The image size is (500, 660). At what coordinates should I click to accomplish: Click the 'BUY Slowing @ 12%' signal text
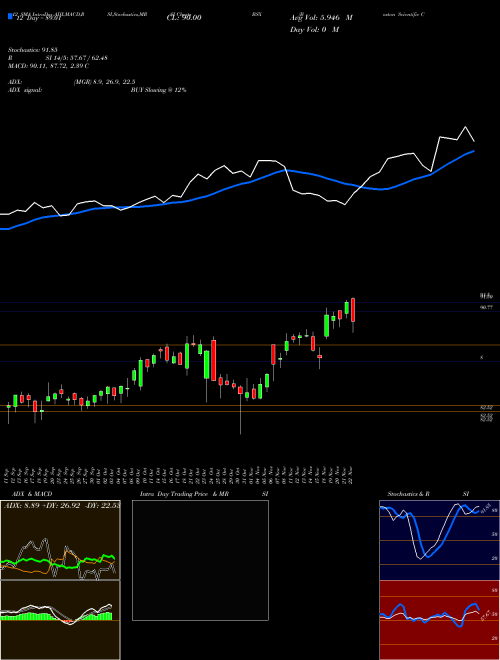click(158, 90)
